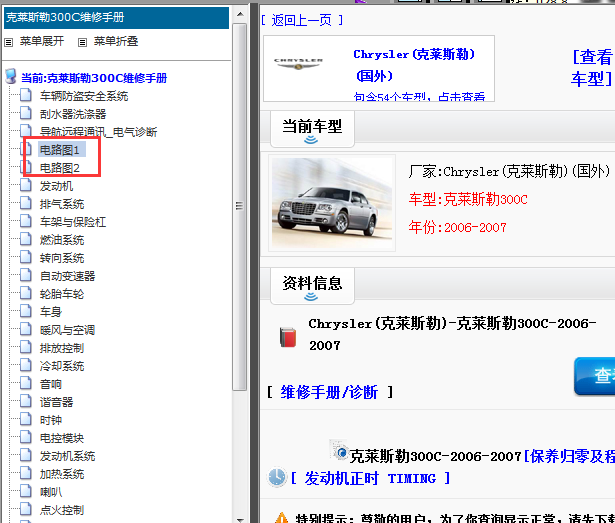Click the 包含54个车型 点击查看 link
The image size is (615, 523).
click(x=419, y=96)
